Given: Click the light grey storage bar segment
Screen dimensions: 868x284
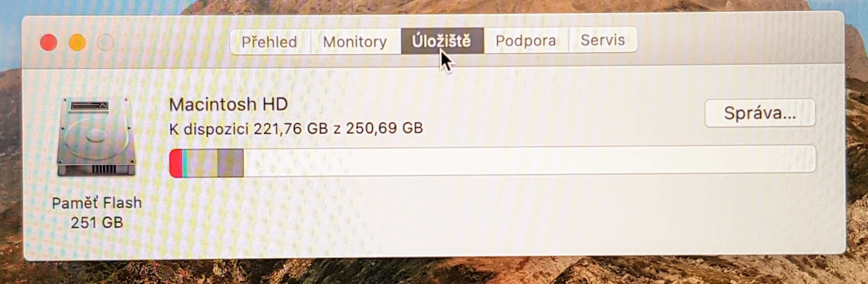Looking at the screenshot, I should 203,164.
